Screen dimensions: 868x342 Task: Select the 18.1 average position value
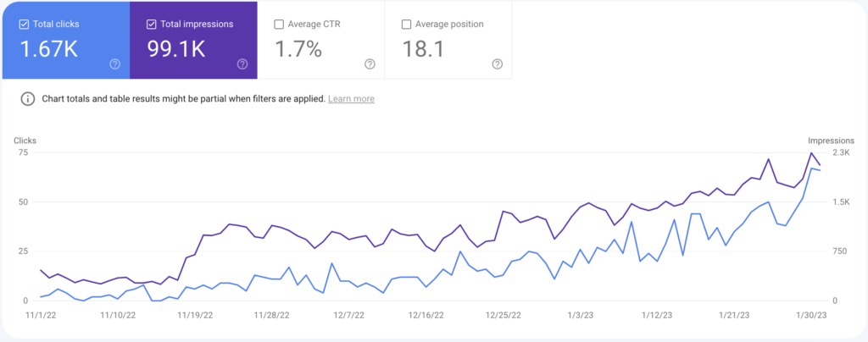423,49
